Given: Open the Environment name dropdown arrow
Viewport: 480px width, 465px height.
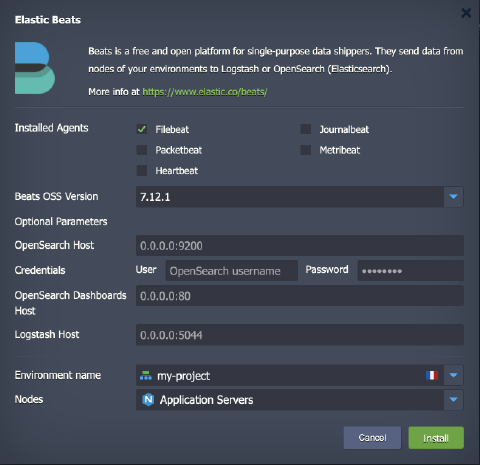Looking at the screenshot, I should coord(453,375).
